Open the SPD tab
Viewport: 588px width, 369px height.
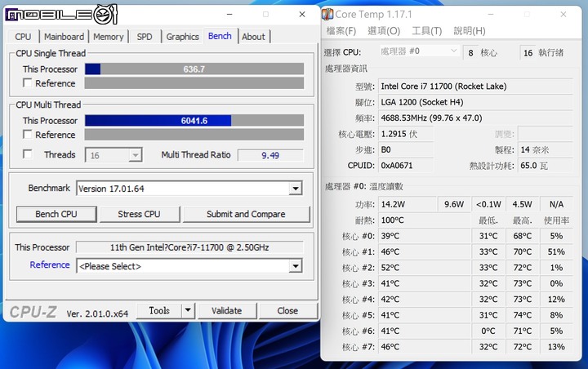click(x=145, y=37)
